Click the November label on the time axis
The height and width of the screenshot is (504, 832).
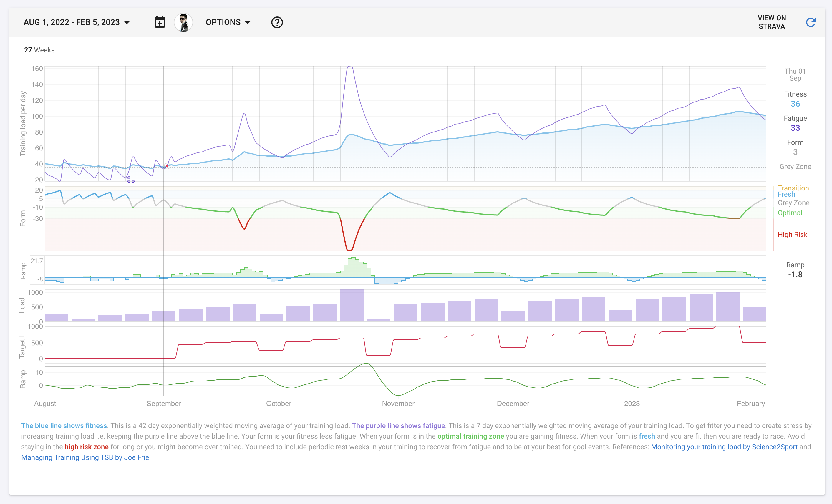click(x=398, y=403)
